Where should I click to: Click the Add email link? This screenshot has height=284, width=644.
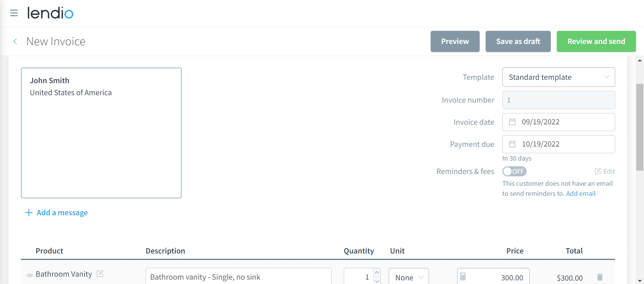pyautogui.click(x=581, y=193)
